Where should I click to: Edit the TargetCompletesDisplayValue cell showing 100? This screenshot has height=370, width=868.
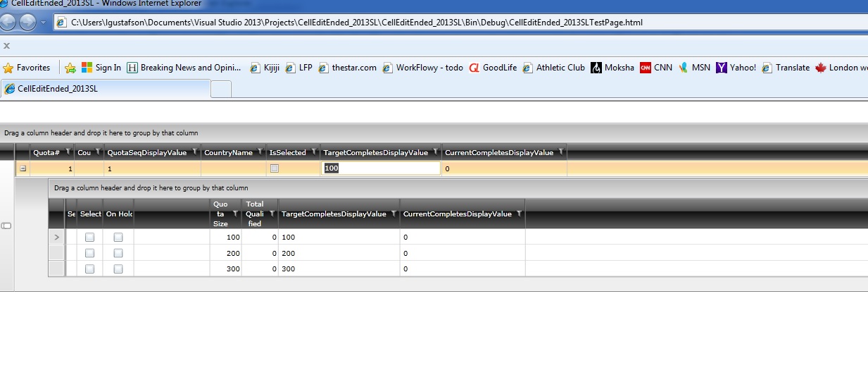pyautogui.click(x=381, y=168)
